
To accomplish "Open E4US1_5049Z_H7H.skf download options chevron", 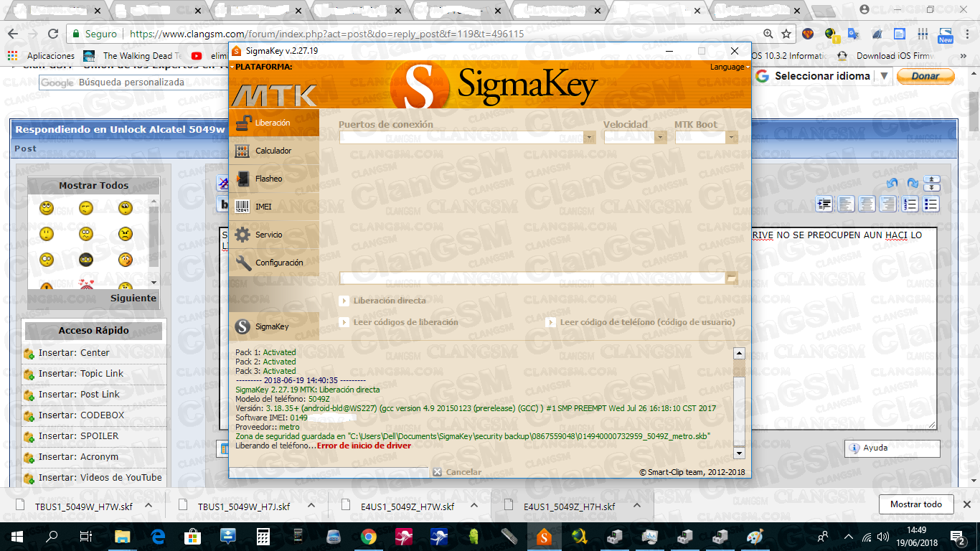I will (x=636, y=505).
